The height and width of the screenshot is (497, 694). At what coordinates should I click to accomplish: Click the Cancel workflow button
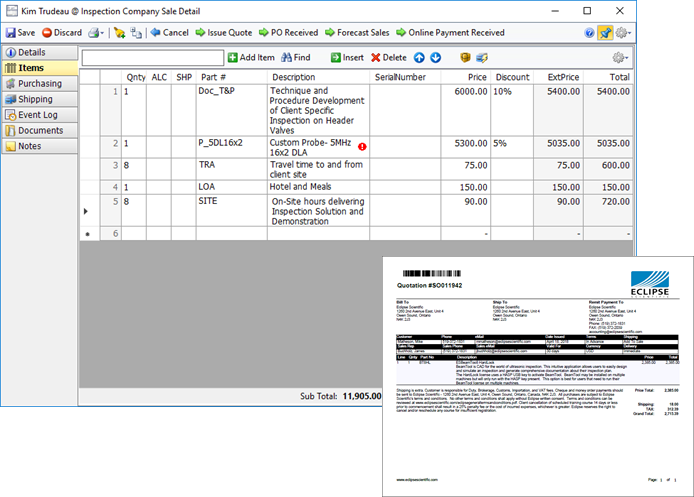coord(170,33)
